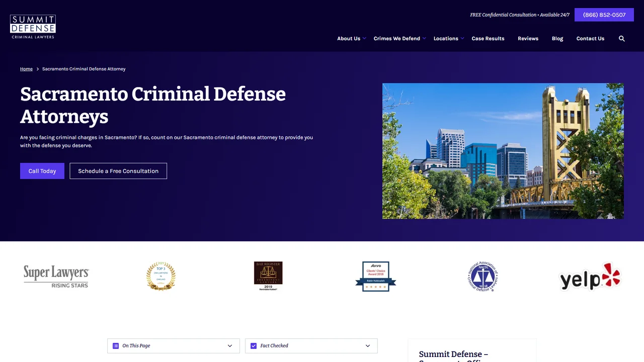Open the Locations menu item
This screenshot has height=362, width=644.
click(446, 39)
